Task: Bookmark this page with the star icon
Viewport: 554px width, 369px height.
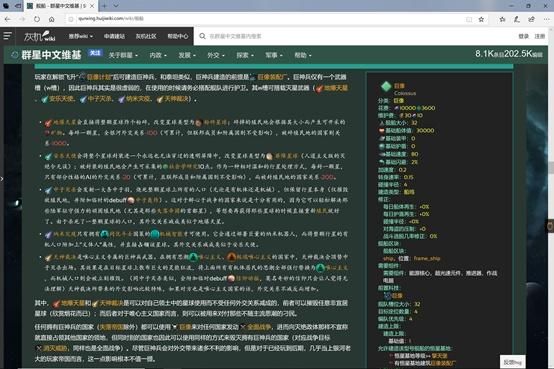Action: (x=481, y=19)
